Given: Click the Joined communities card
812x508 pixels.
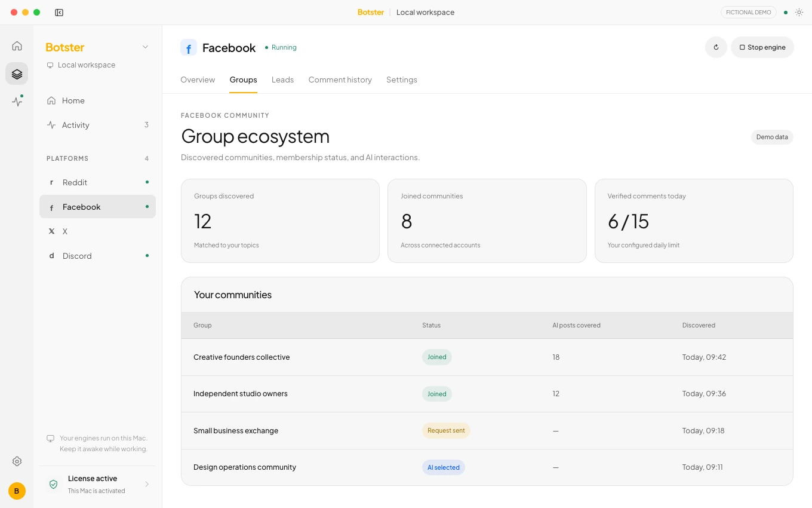Looking at the screenshot, I should (487, 221).
